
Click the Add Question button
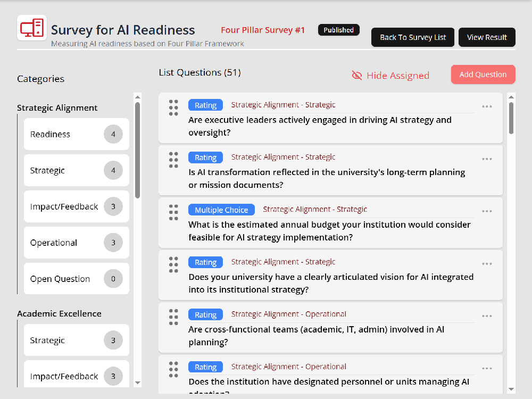pyautogui.click(x=483, y=74)
